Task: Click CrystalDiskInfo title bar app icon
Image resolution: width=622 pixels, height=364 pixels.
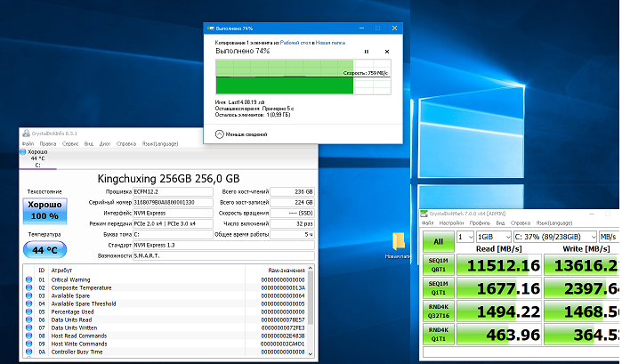Action: 26,133
